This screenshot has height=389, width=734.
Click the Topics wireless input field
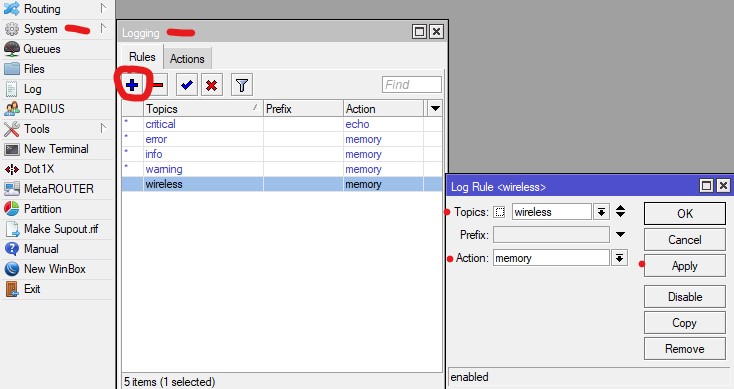point(552,212)
